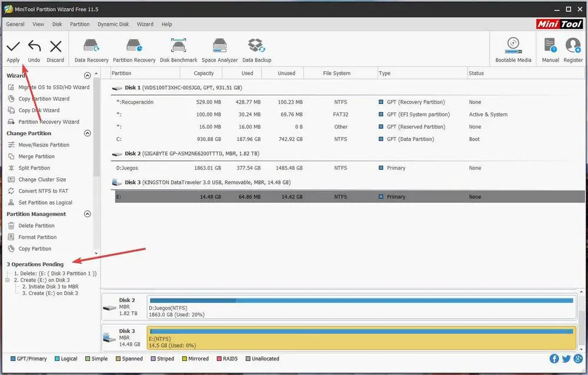The image size is (588, 375).
Task: Click D:Juegos bar in Disk 2 map
Action: (362, 307)
